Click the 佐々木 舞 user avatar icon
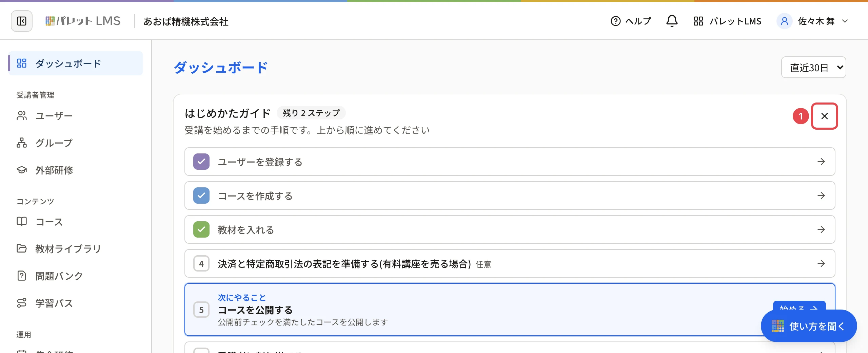 (x=784, y=21)
